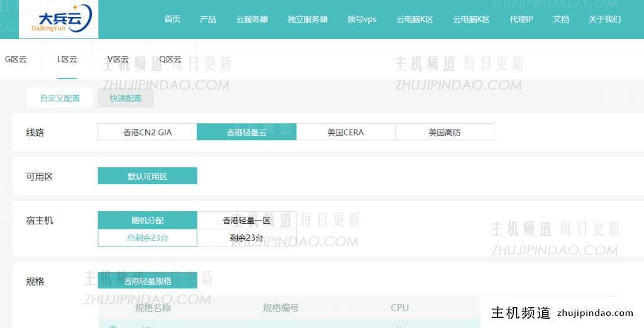
Task: Open the 代理IP navigation link
Action: (x=521, y=19)
